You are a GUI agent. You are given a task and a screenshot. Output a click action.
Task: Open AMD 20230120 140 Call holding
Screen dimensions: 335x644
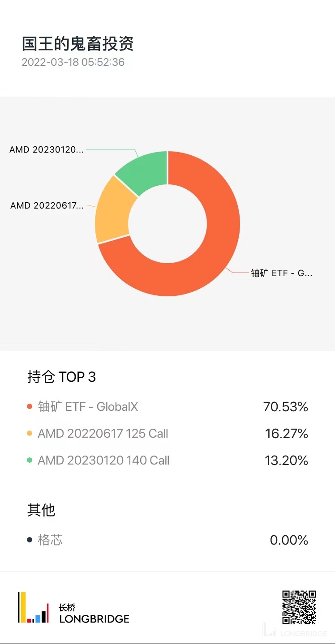103,461
